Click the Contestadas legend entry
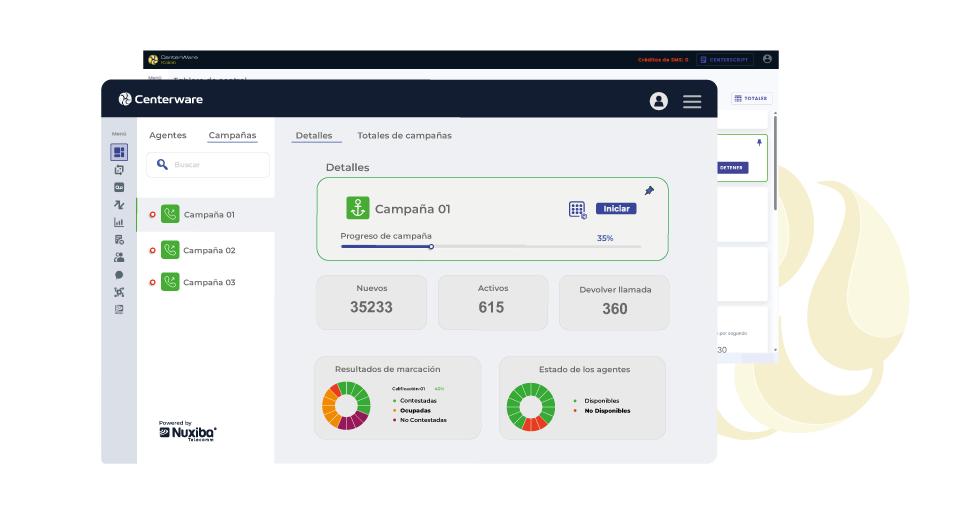Viewport: 978px width, 526px height. pyautogui.click(x=415, y=401)
